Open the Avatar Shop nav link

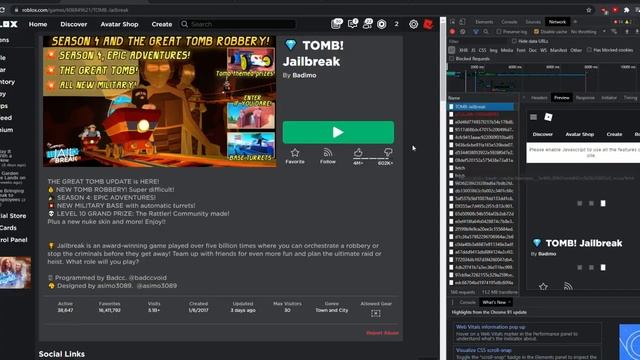coord(119,24)
